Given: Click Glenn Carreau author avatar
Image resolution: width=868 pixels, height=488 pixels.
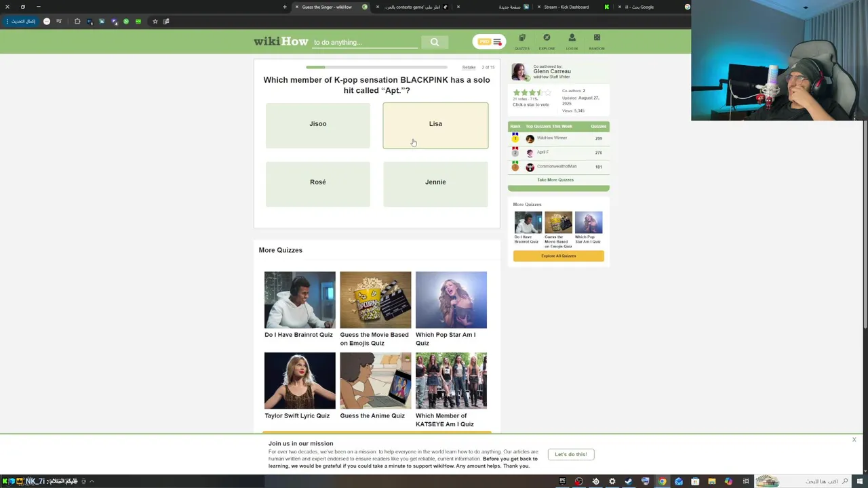Looking at the screenshot, I should pos(520,72).
